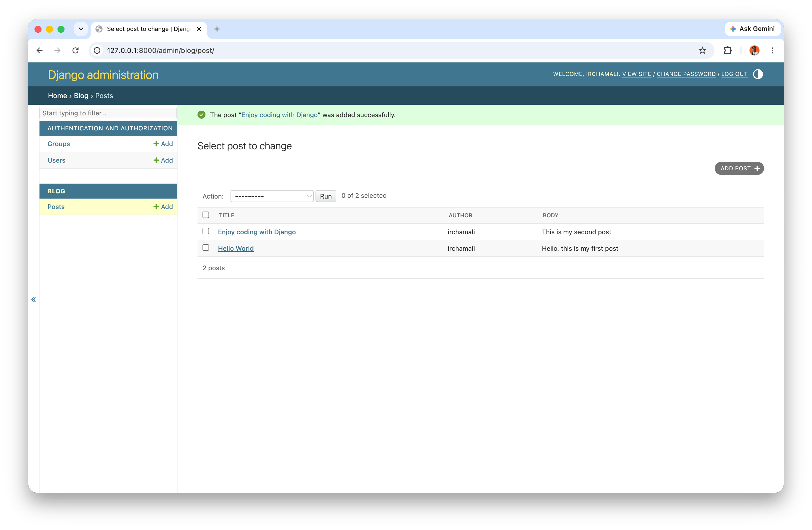Click the Run button
812x530 pixels.
click(x=326, y=196)
